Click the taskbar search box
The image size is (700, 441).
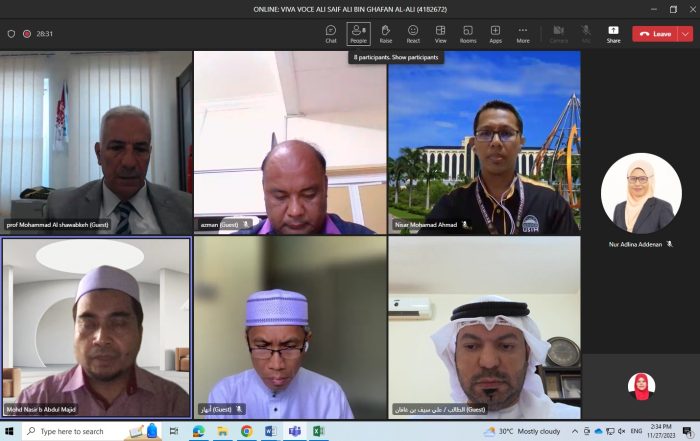(x=75, y=431)
